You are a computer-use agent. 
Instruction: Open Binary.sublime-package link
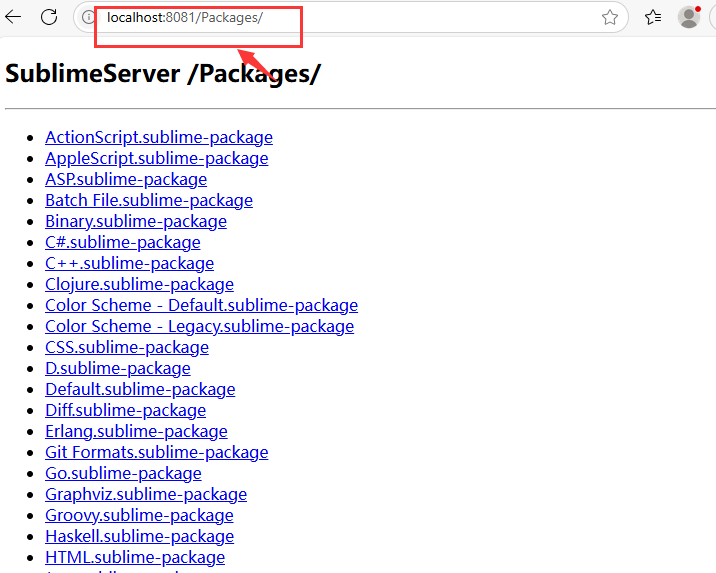tap(136, 221)
